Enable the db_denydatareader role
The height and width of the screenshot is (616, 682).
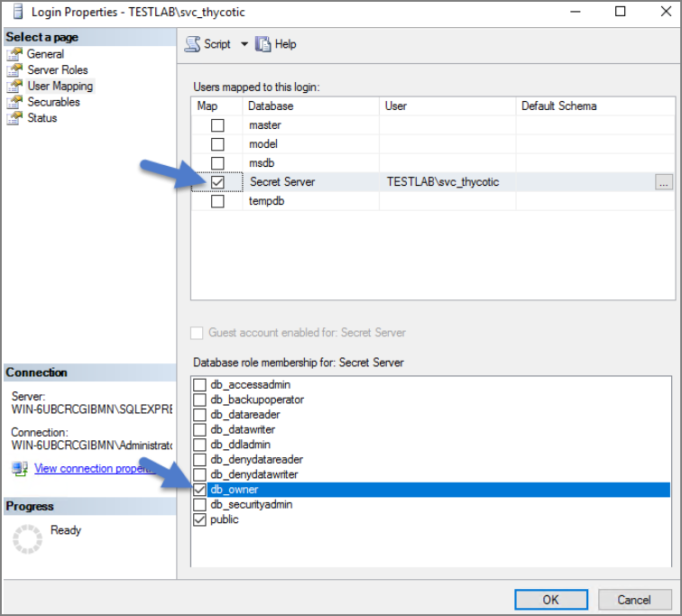[x=199, y=459]
